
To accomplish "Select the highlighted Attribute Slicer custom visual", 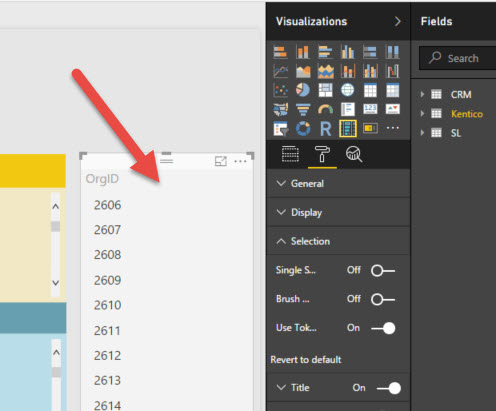I will (x=348, y=128).
